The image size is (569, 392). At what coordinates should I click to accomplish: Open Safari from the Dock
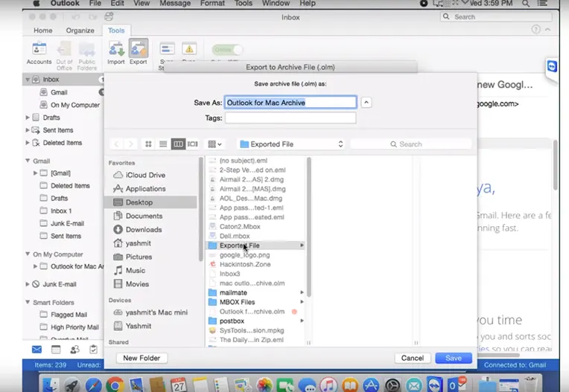click(x=93, y=385)
